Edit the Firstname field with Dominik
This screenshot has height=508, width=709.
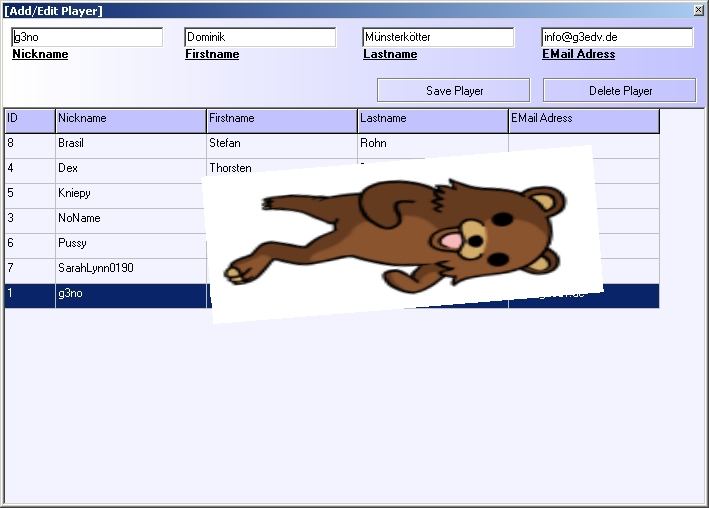click(x=260, y=37)
